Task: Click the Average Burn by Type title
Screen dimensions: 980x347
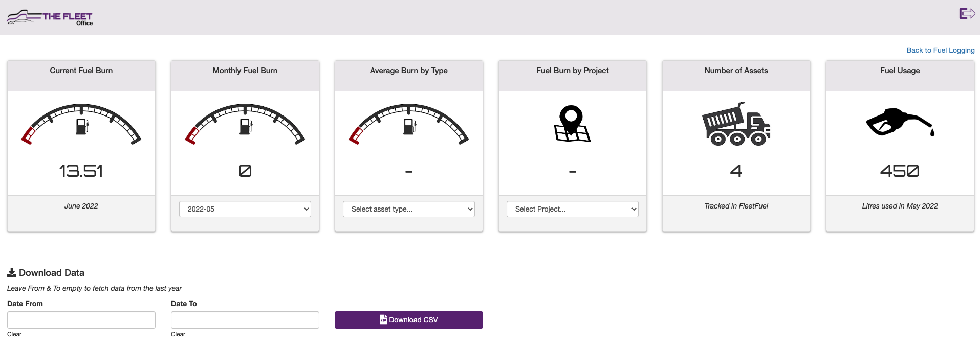Action: click(409, 71)
